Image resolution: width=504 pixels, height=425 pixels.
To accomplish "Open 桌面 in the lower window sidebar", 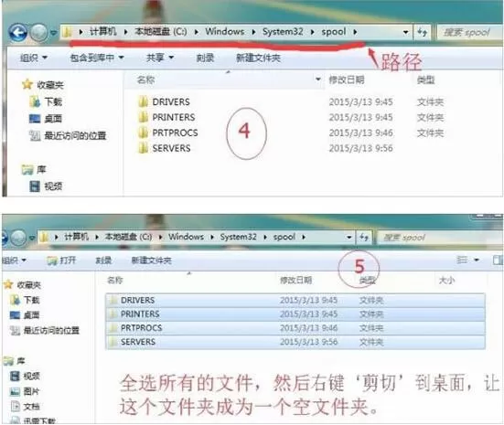I will (31, 315).
